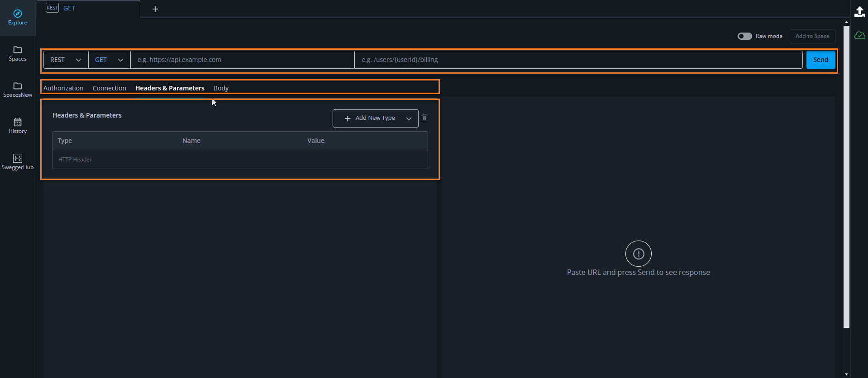Open the Explore compass icon
The width and height of the screenshot is (868, 378).
[x=18, y=14]
